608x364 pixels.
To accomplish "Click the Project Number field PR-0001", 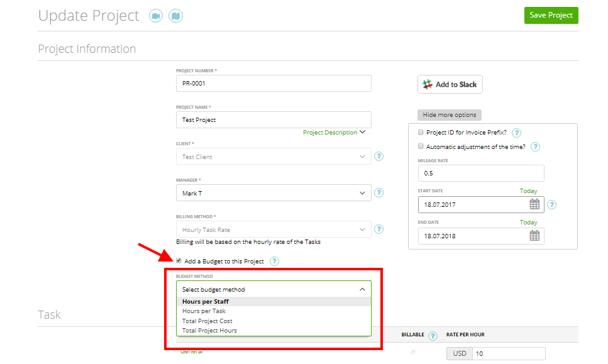I will pyautogui.click(x=274, y=84).
